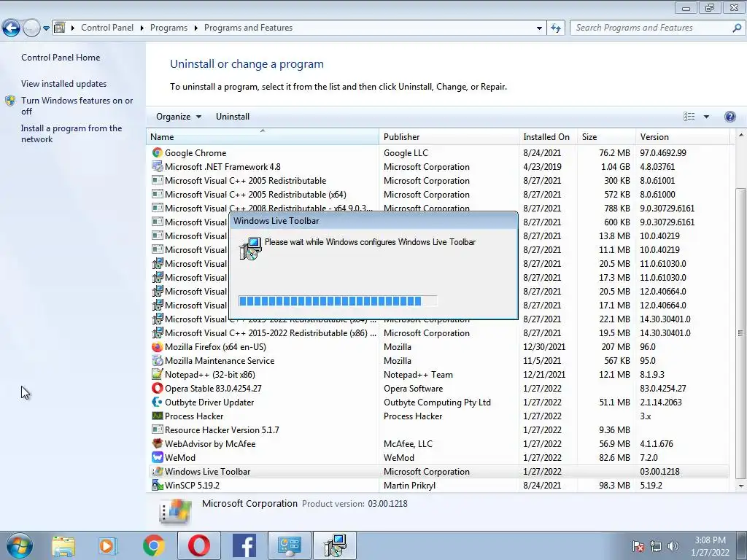Expand the Programs breadcrumb arrow
Image resolution: width=747 pixels, height=560 pixels.
coord(196,28)
